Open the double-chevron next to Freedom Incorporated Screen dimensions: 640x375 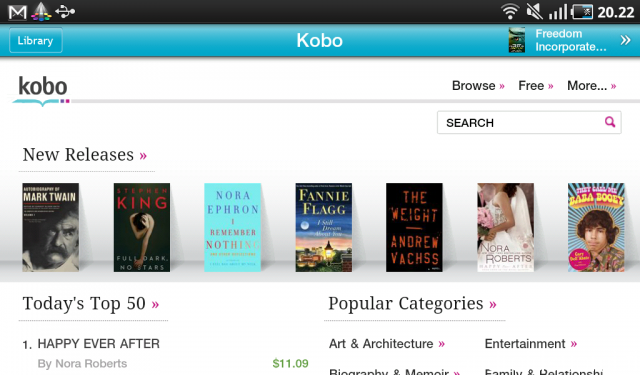coord(625,40)
